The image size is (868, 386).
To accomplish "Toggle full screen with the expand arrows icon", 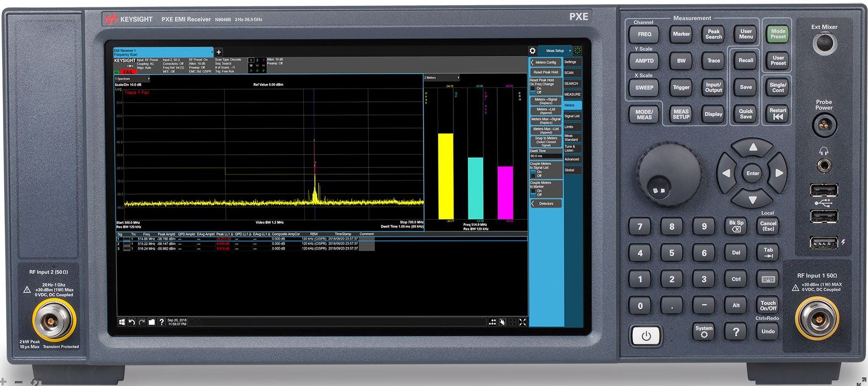I will [x=523, y=322].
